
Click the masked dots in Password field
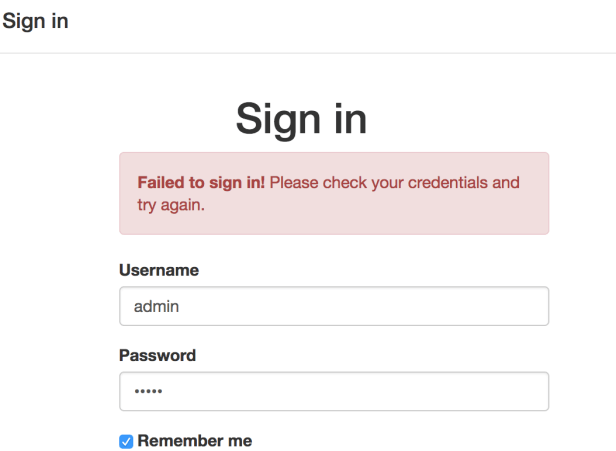click(147, 392)
